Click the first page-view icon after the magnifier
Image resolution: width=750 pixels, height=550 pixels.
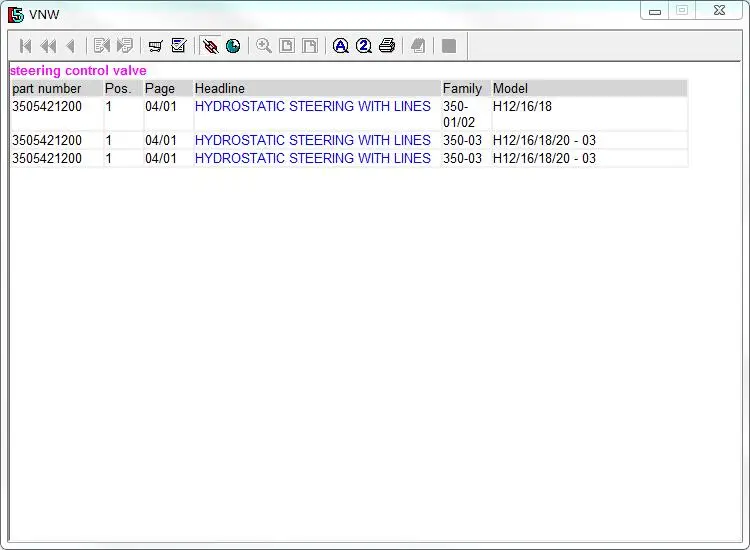[287, 46]
